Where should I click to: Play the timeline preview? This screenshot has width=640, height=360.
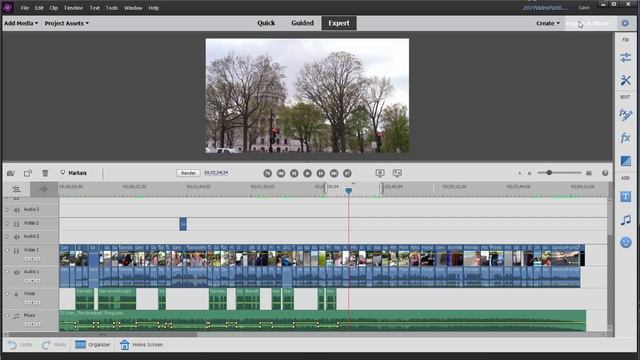pos(307,173)
